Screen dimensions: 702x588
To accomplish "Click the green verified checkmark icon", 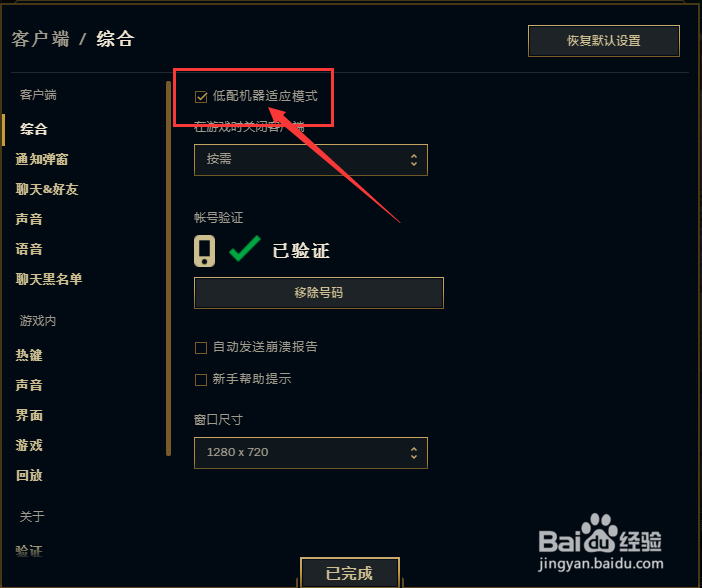I will point(244,248).
